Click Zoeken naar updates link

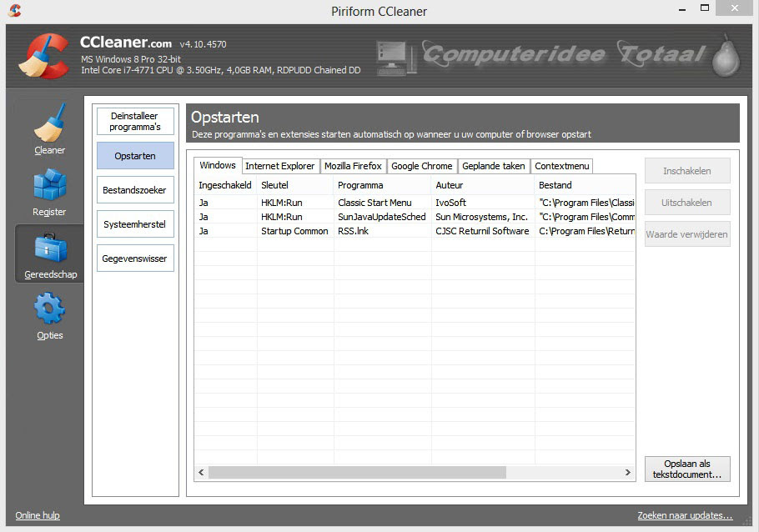tap(685, 515)
